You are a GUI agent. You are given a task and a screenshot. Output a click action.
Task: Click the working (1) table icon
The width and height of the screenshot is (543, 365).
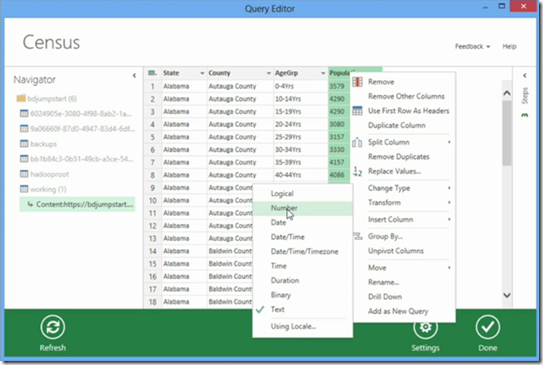point(24,189)
